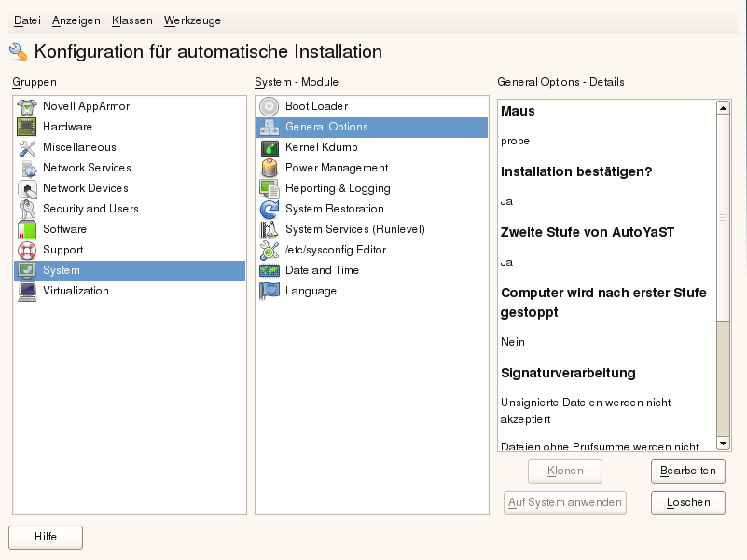747x560 pixels.
Task: Click the Network Services icon
Action: pyautogui.click(x=27, y=168)
